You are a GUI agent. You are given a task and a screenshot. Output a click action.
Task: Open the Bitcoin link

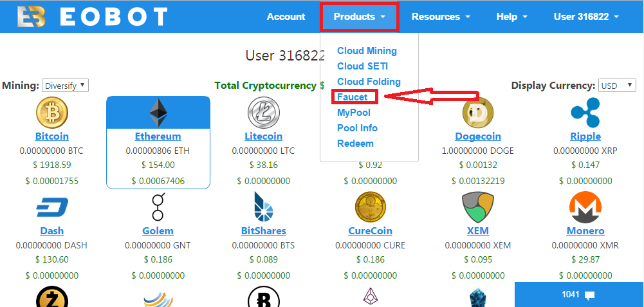tap(51, 136)
